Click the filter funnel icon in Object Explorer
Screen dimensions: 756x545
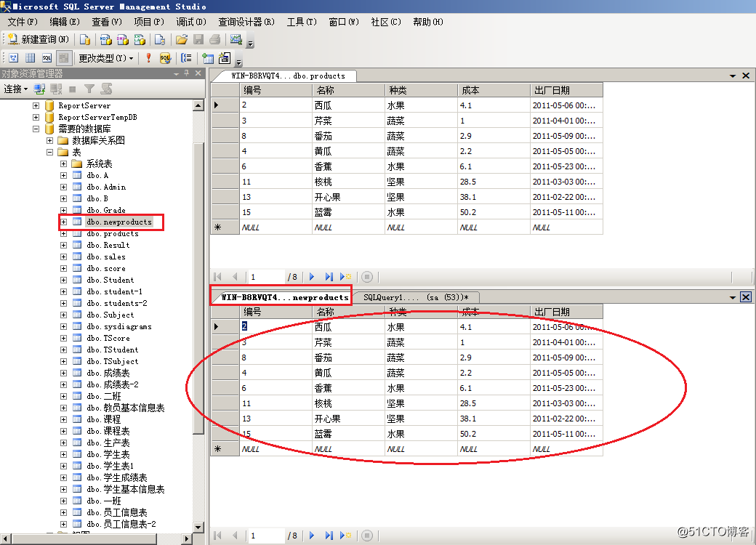89,89
